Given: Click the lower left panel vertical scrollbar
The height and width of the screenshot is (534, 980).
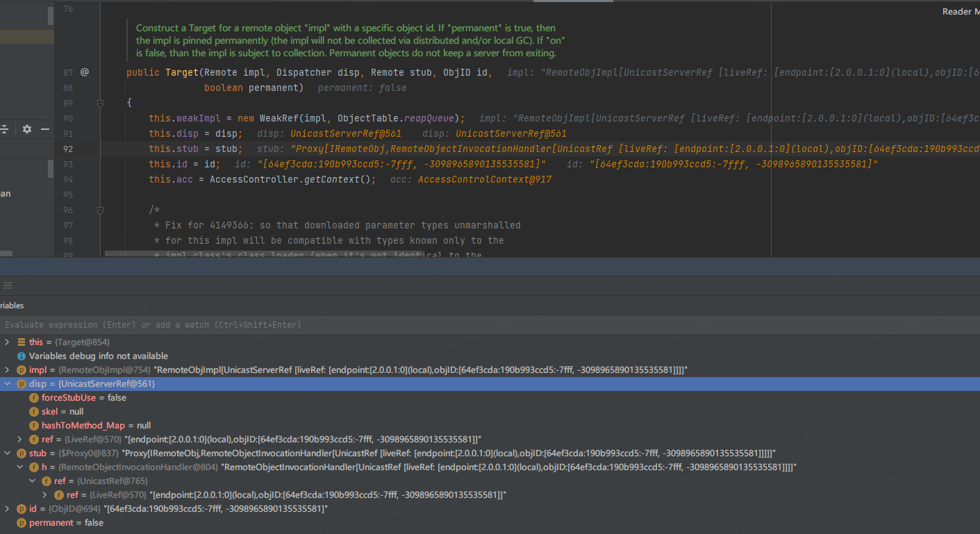Looking at the screenshot, I should [x=51, y=169].
